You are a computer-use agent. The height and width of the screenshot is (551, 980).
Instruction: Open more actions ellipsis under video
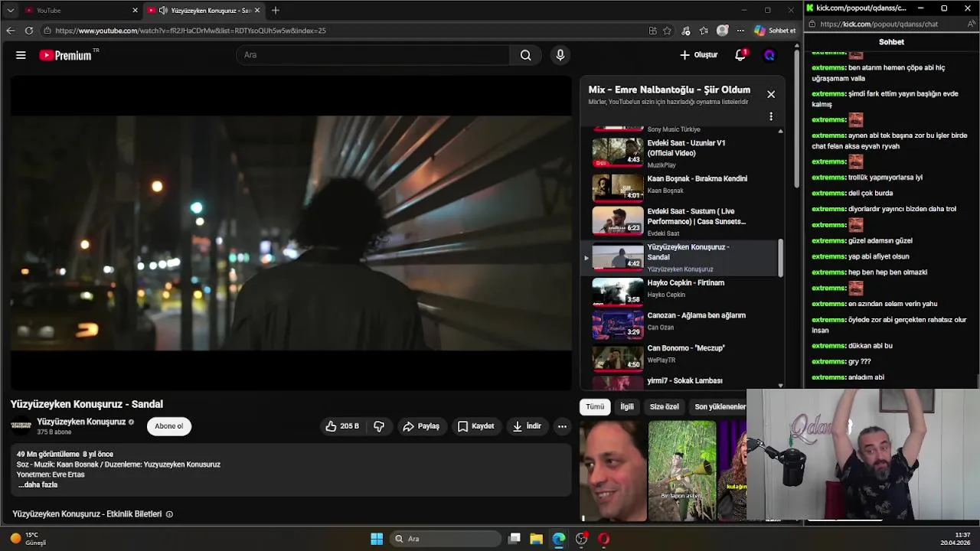562,426
